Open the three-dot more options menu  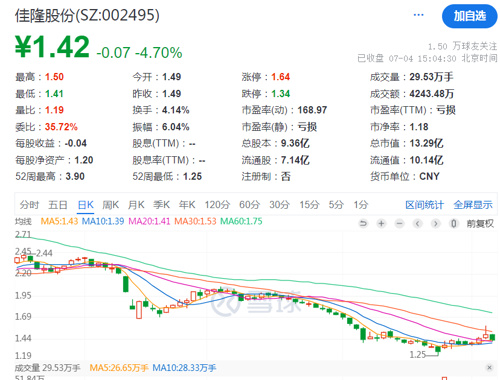[418, 15]
